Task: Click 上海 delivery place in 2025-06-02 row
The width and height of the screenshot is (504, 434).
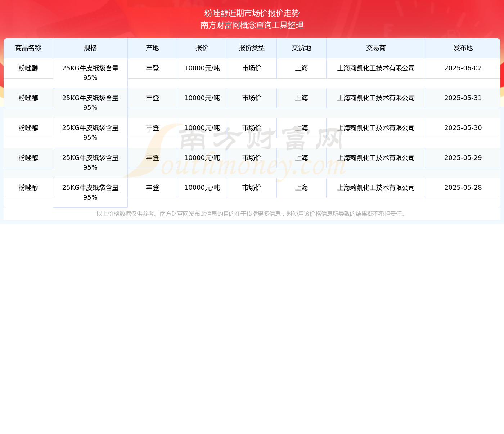Action: (x=302, y=68)
